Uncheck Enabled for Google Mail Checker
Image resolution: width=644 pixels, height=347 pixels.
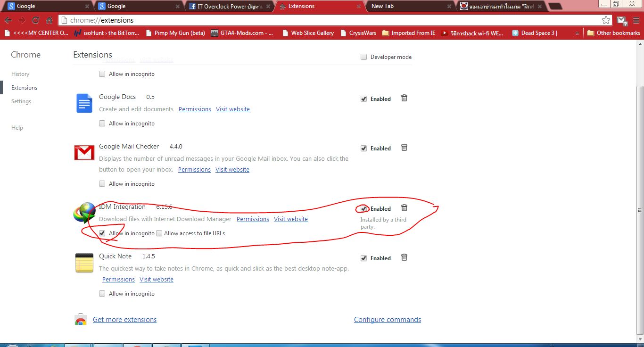click(363, 149)
